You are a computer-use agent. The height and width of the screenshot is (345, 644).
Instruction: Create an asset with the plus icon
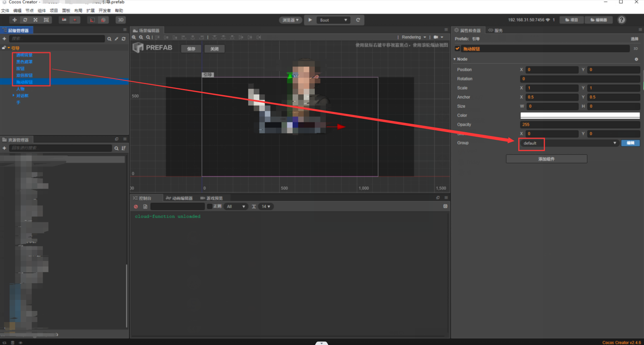point(4,148)
